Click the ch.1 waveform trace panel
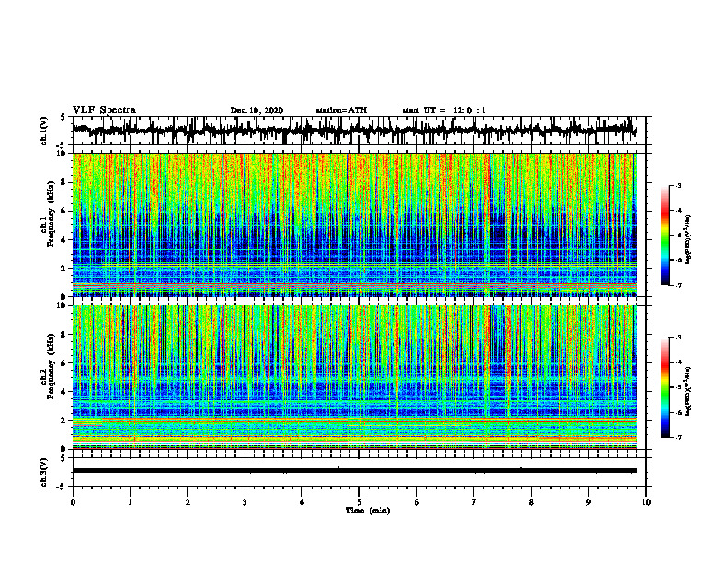Image resolution: width=728 pixels, height=563 pixels. 358,131
